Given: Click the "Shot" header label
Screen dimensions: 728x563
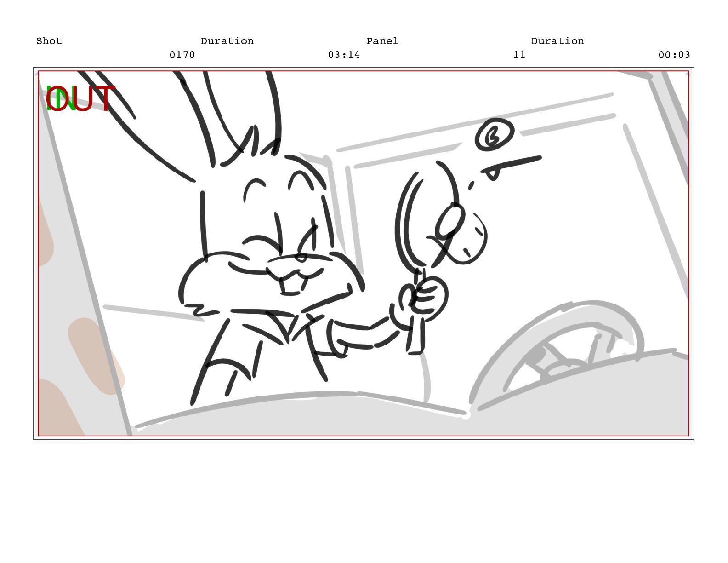Looking at the screenshot, I should pyautogui.click(x=49, y=41).
